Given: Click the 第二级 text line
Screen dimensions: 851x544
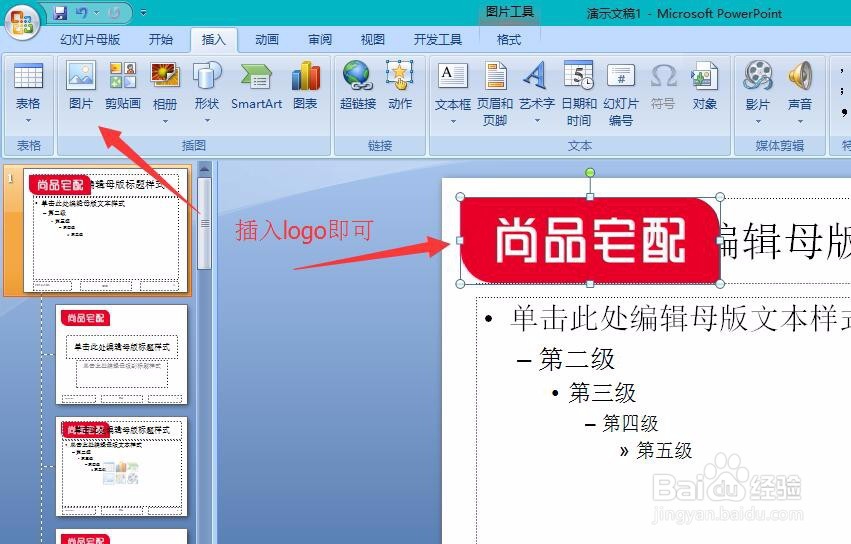Looking at the screenshot, I should [576, 359].
